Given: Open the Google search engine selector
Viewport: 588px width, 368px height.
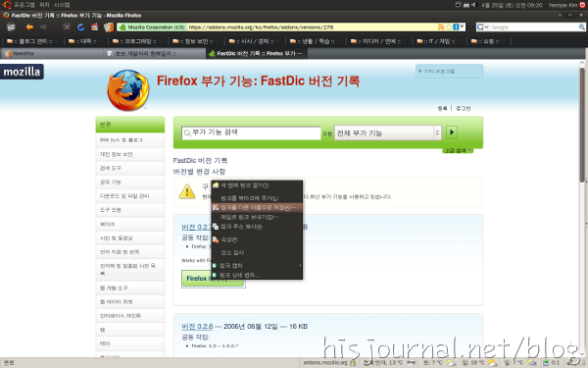Looking at the screenshot, I should click(482, 27).
